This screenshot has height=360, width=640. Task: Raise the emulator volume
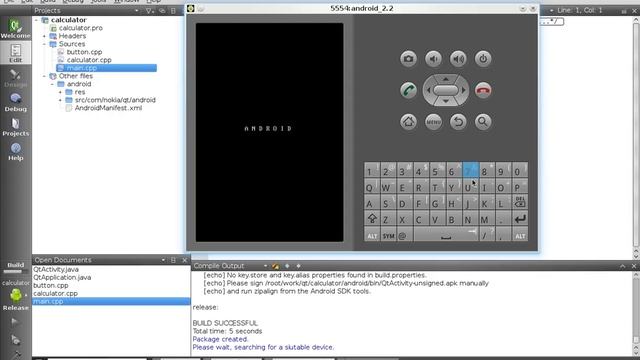coord(458,59)
